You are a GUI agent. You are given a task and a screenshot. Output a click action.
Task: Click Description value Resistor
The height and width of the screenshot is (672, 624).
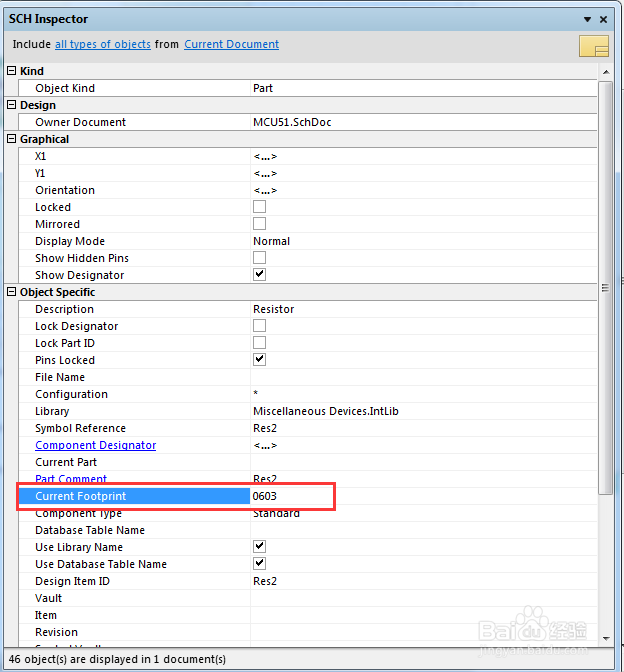(x=423, y=309)
